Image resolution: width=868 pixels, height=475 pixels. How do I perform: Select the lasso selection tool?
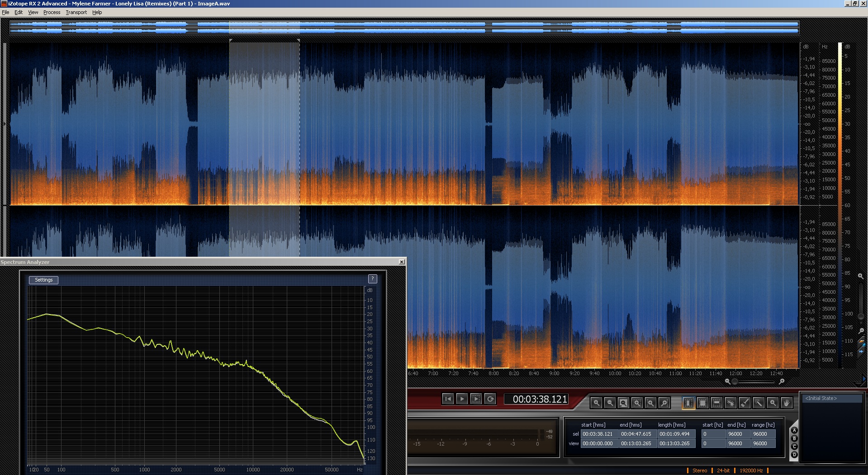tap(730, 403)
